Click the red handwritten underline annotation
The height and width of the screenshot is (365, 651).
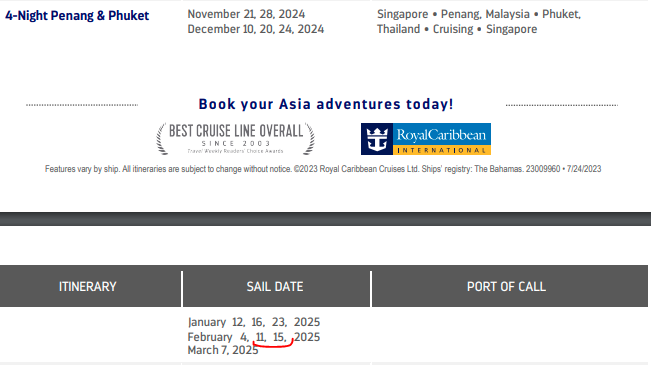pyautogui.click(x=273, y=344)
